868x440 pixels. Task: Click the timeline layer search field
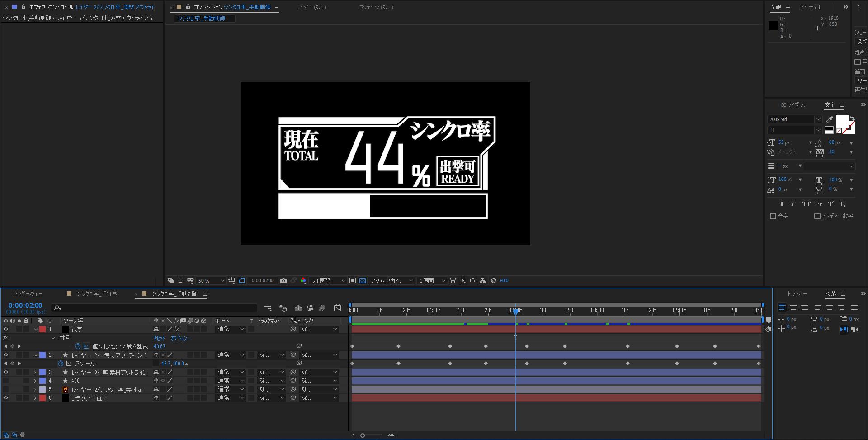[x=154, y=308]
